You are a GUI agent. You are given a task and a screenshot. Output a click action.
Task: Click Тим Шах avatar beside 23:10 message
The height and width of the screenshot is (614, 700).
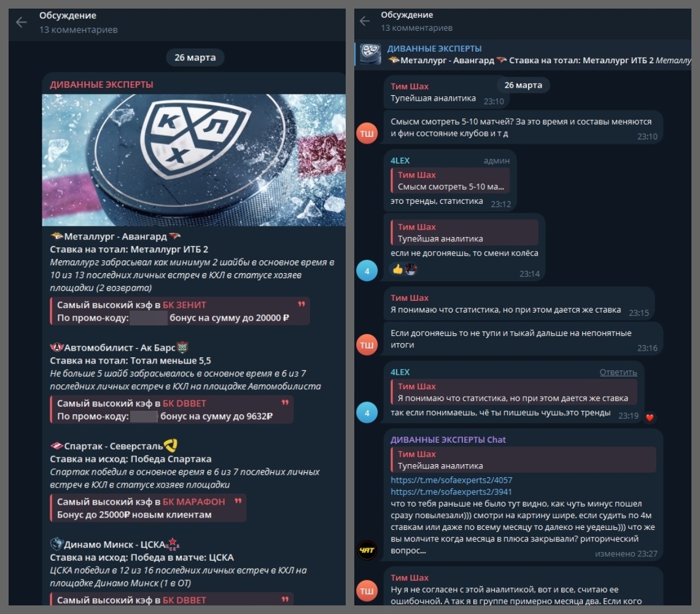[x=367, y=133]
